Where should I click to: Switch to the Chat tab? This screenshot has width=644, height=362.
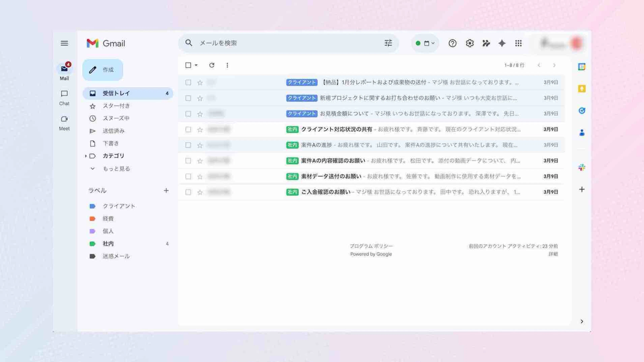pyautogui.click(x=64, y=97)
